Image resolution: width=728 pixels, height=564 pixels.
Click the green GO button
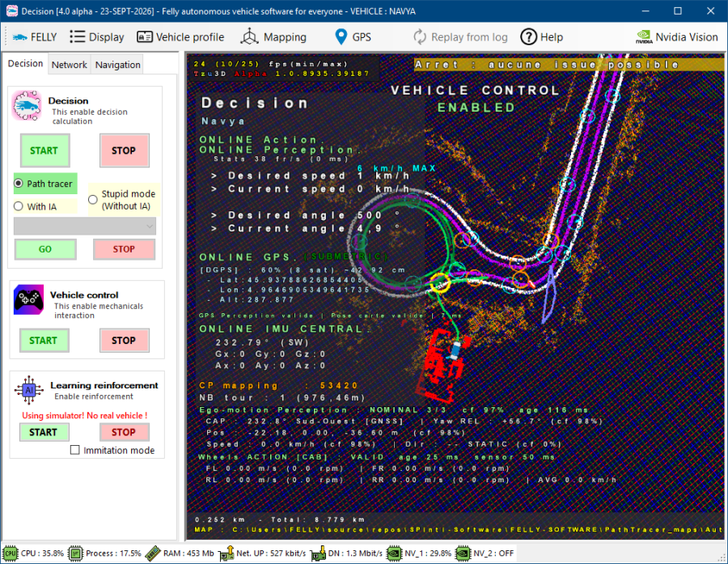click(45, 249)
